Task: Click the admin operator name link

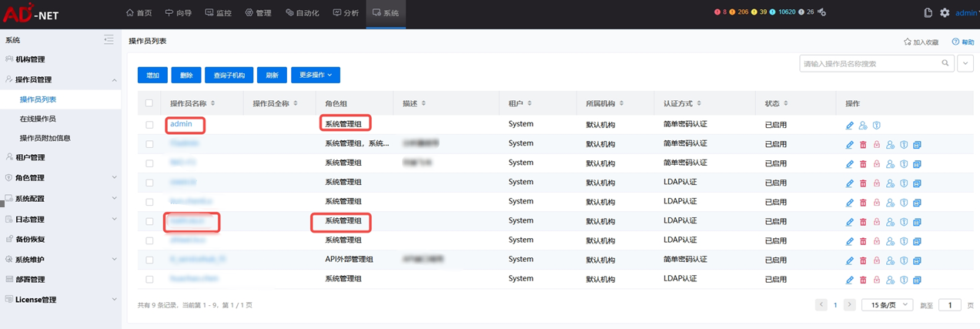Action: click(x=181, y=124)
